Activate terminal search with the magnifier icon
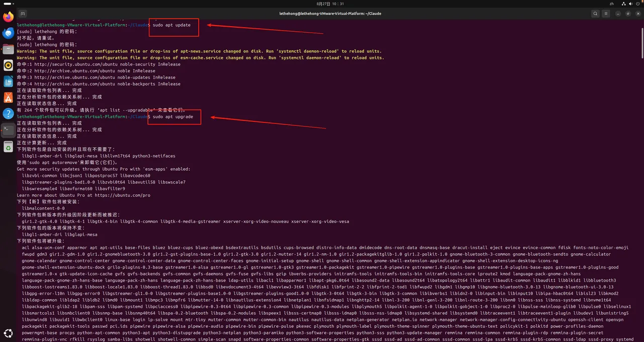Viewport: 644px width, 342px height. tap(595, 14)
